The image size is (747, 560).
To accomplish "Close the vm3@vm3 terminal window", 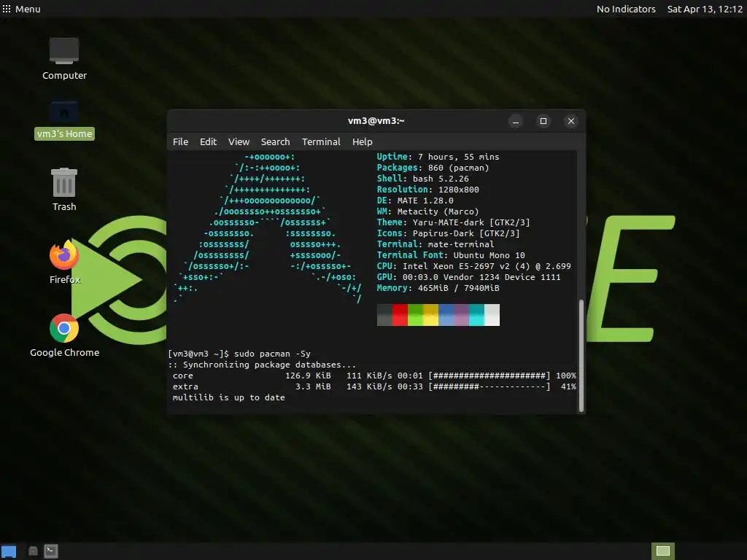I will click(570, 122).
